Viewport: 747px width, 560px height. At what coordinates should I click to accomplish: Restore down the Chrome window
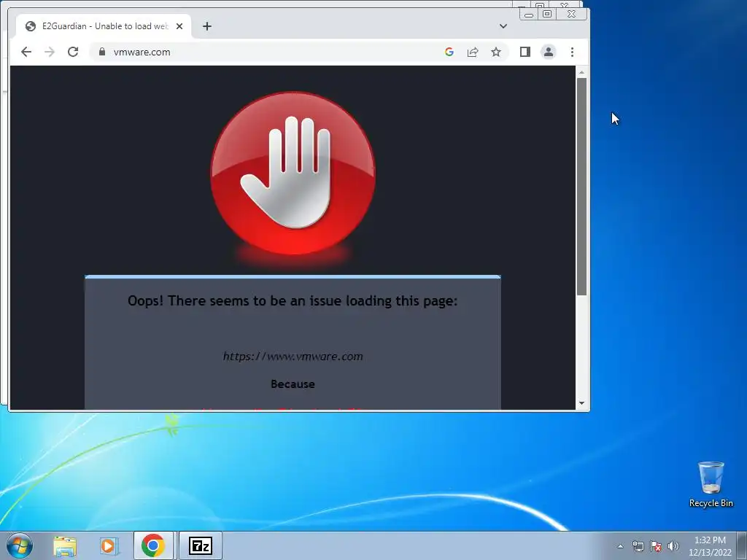click(x=547, y=15)
